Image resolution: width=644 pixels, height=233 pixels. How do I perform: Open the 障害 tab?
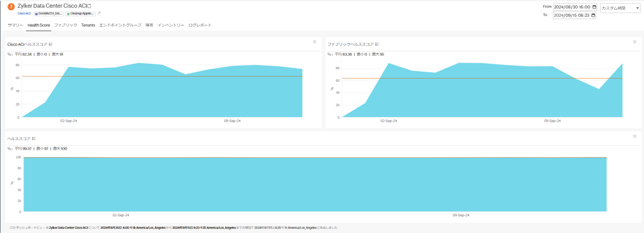point(150,25)
